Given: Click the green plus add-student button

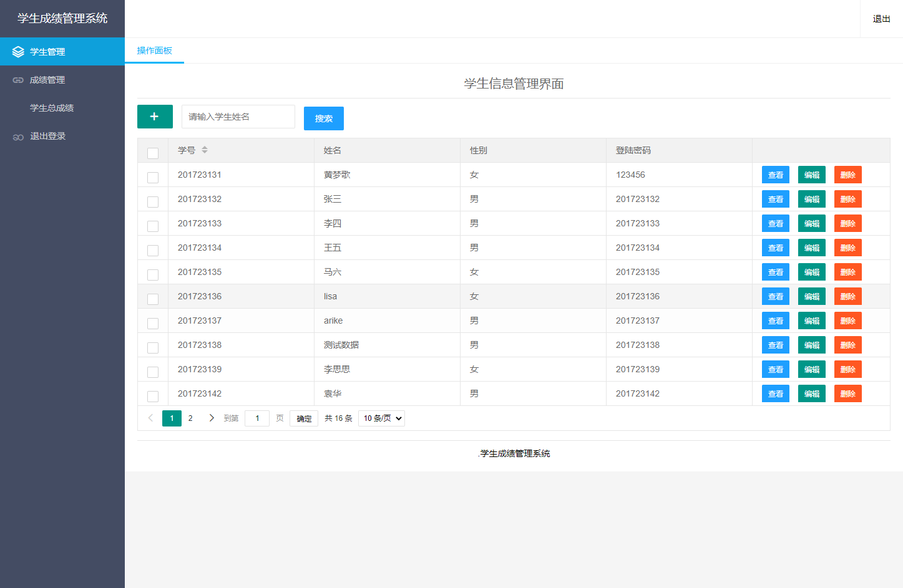Looking at the screenshot, I should 155,117.
